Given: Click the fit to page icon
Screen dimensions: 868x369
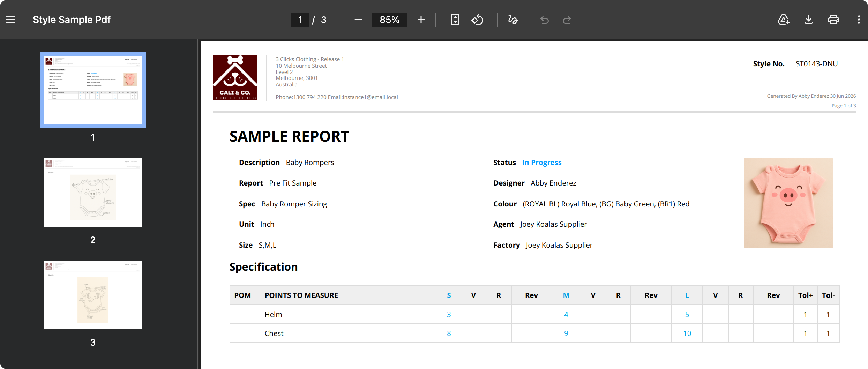Looking at the screenshot, I should click(x=455, y=20).
